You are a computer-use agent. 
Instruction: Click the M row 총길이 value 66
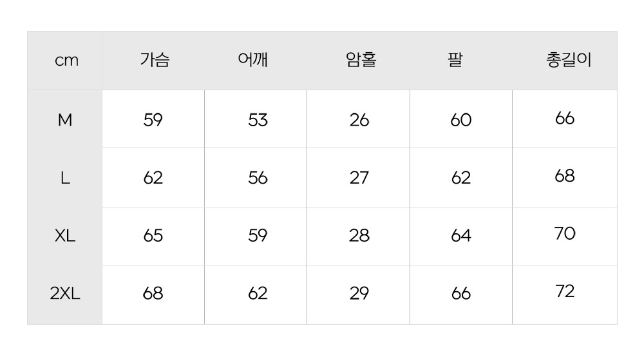coord(564,119)
